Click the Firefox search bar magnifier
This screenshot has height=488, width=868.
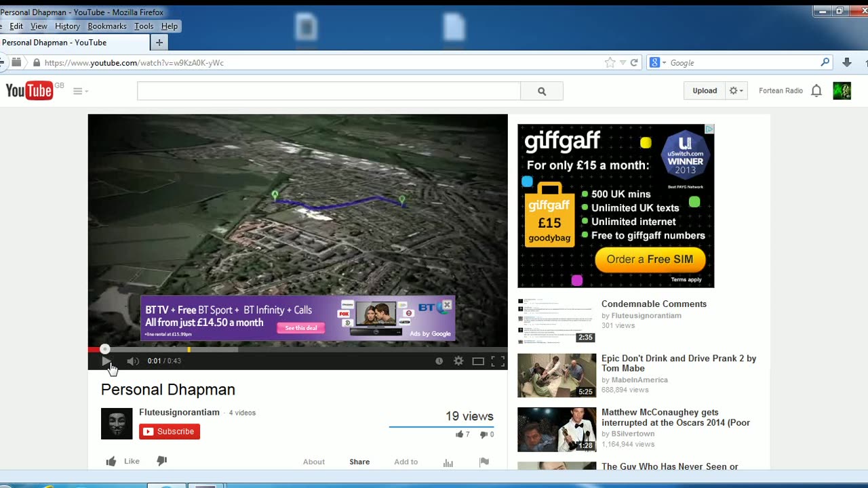(x=825, y=62)
